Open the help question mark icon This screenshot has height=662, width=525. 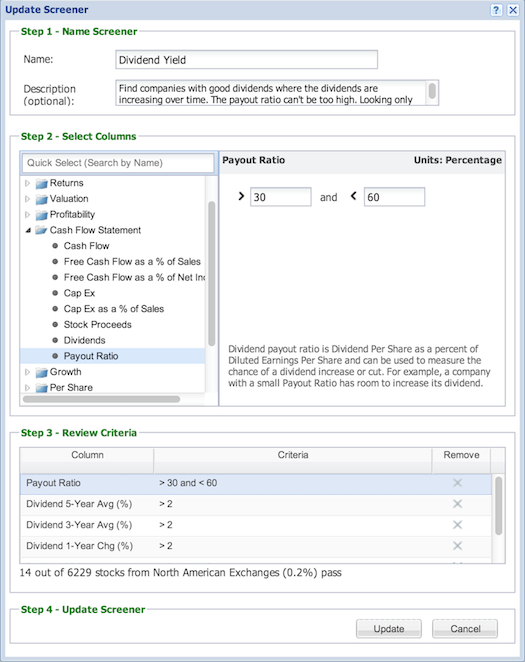pyautogui.click(x=496, y=10)
